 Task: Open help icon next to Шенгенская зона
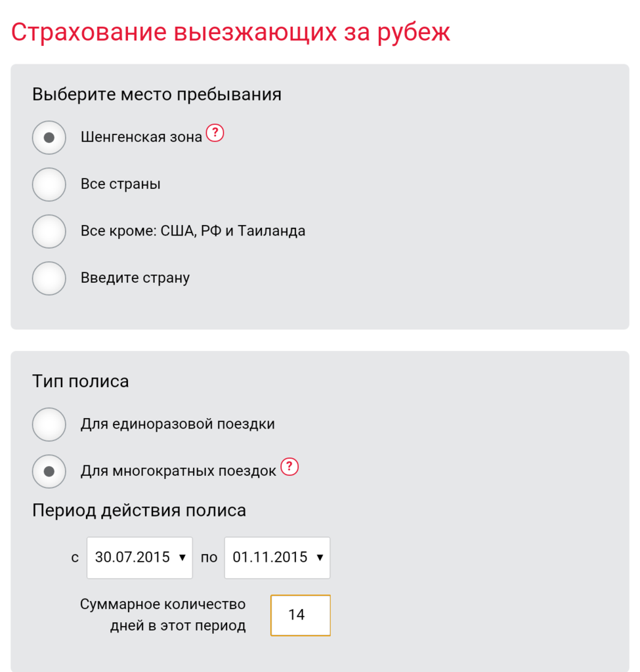(x=215, y=133)
